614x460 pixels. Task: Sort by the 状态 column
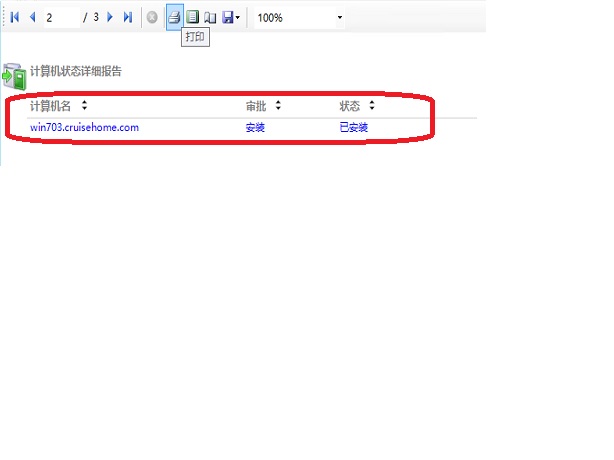(372, 105)
